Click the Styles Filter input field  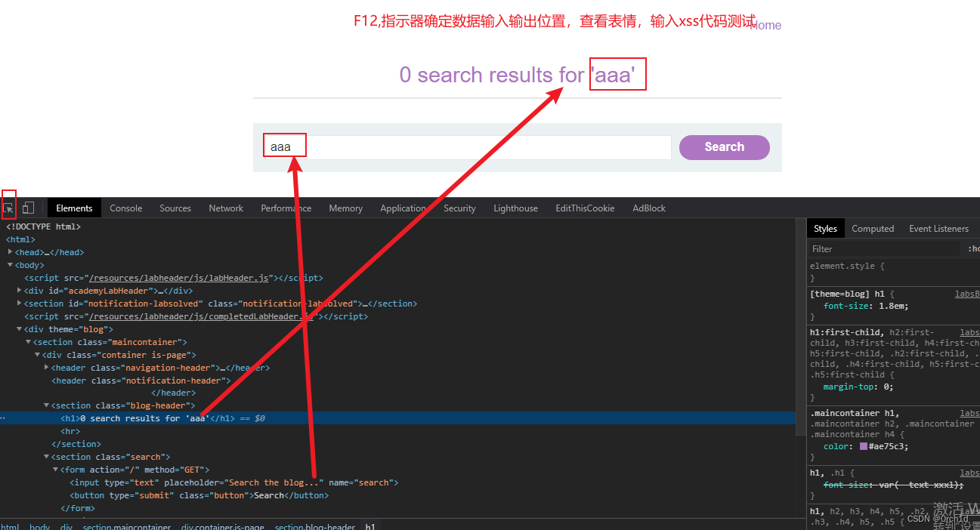pyautogui.click(x=884, y=249)
